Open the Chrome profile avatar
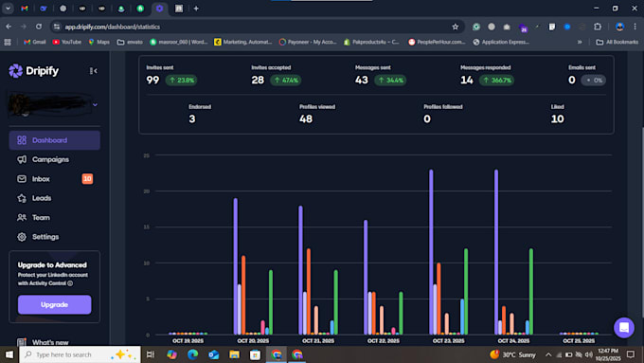Viewport: 644px width, 363px height. [619, 27]
